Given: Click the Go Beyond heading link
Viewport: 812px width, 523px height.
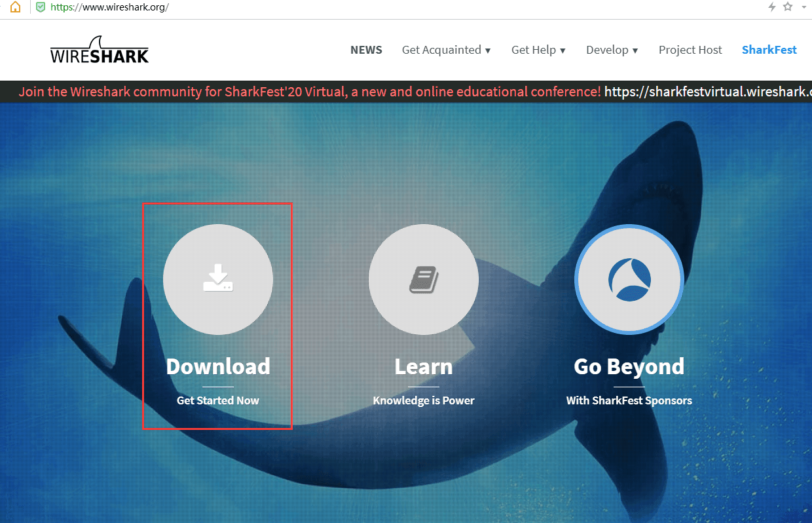Looking at the screenshot, I should [x=629, y=366].
